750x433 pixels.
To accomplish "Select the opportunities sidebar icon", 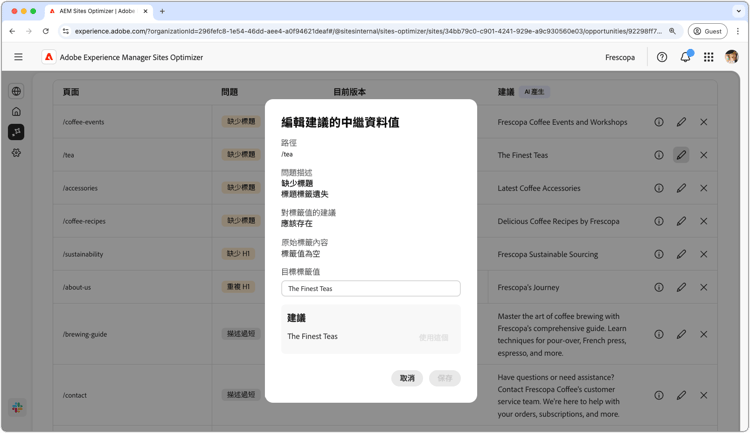I will [x=16, y=132].
